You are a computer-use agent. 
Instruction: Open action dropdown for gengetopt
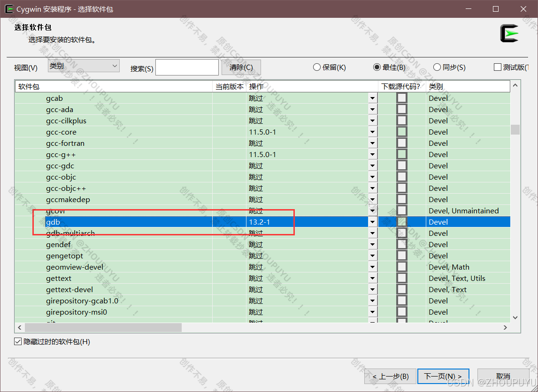(x=373, y=256)
